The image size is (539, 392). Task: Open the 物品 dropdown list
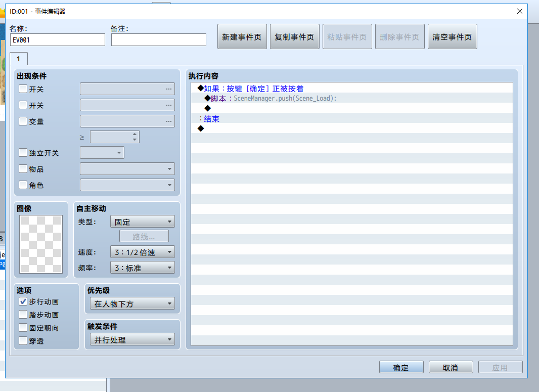coord(127,169)
